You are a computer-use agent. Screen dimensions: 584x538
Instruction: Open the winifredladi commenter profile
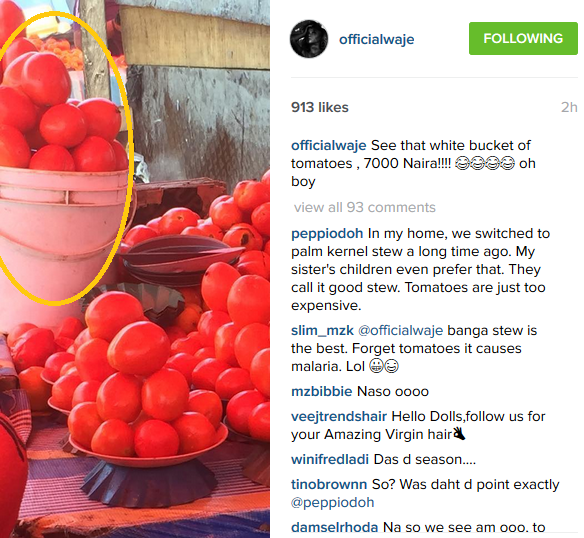[x=330, y=459]
